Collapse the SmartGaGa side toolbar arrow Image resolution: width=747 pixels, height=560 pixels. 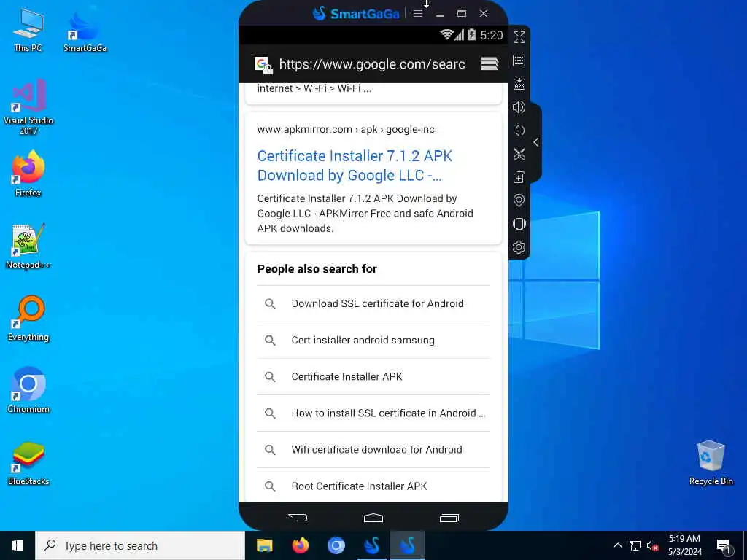[x=536, y=142]
